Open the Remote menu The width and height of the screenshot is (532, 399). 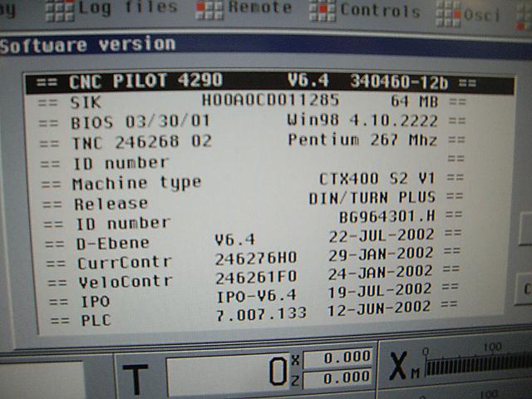260,9
